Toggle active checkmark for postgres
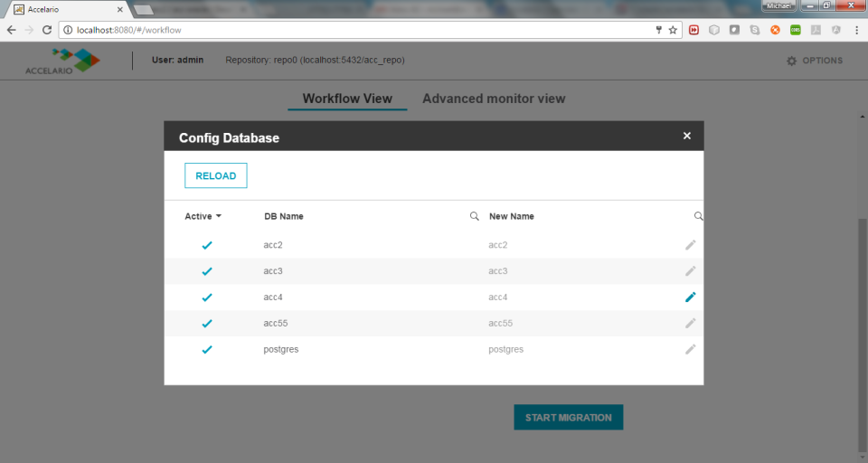This screenshot has height=463, width=868. pos(207,349)
